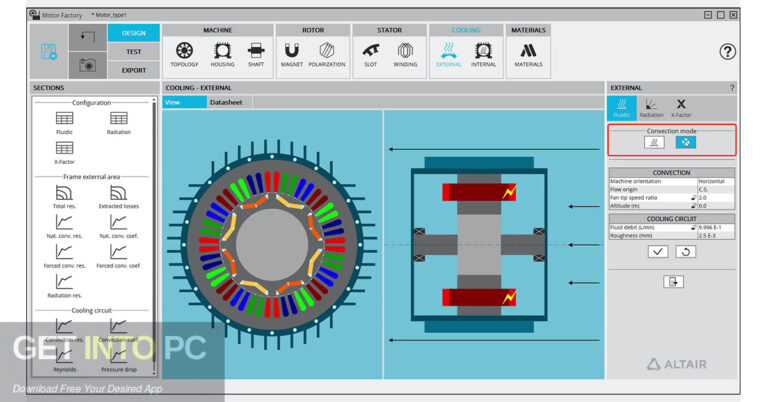Open the View tab

pos(185,102)
